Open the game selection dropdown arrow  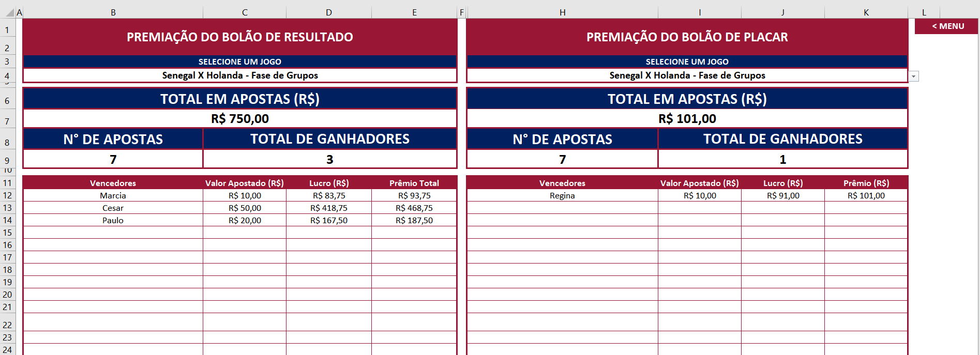pos(914,76)
